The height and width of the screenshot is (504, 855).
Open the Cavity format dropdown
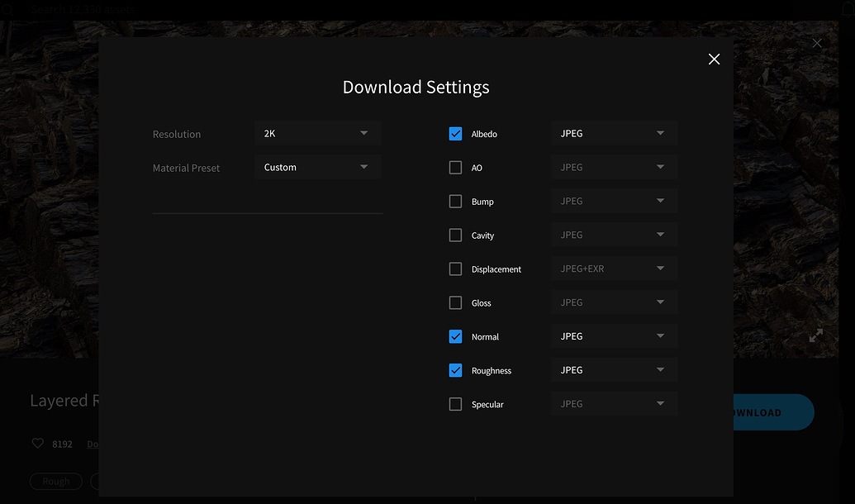point(614,235)
